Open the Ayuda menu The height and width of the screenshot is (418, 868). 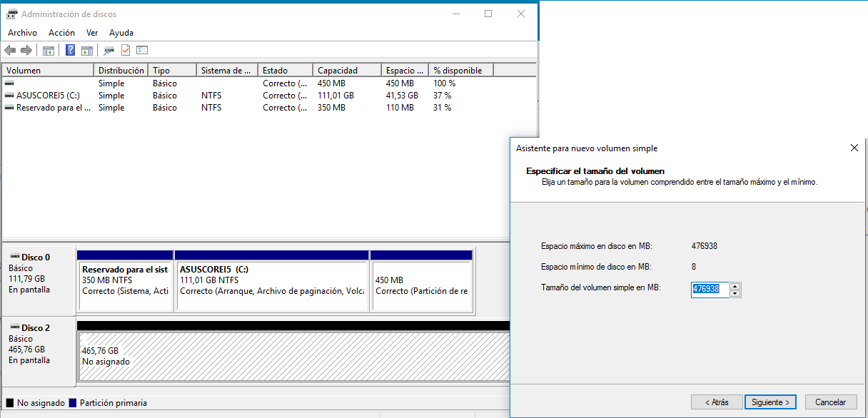[121, 33]
